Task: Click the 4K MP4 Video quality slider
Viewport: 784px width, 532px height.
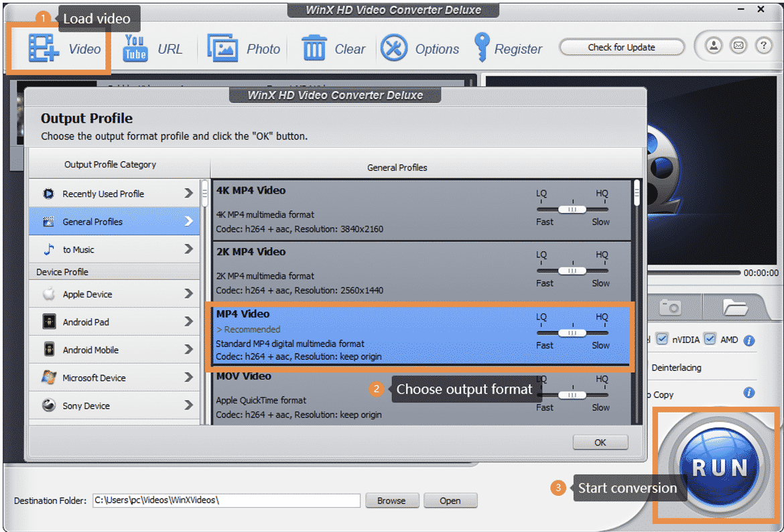Action: tap(572, 209)
